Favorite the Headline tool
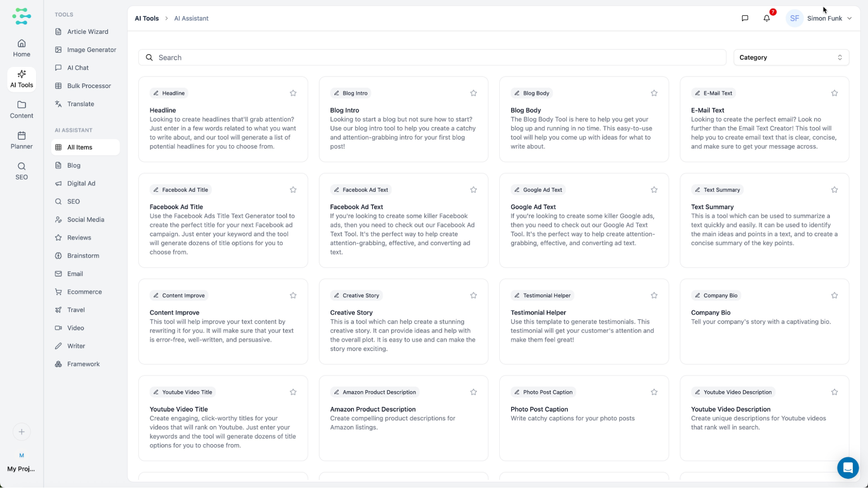Screen dimensions: 868x488 pyautogui.click(x=293, y=93)
